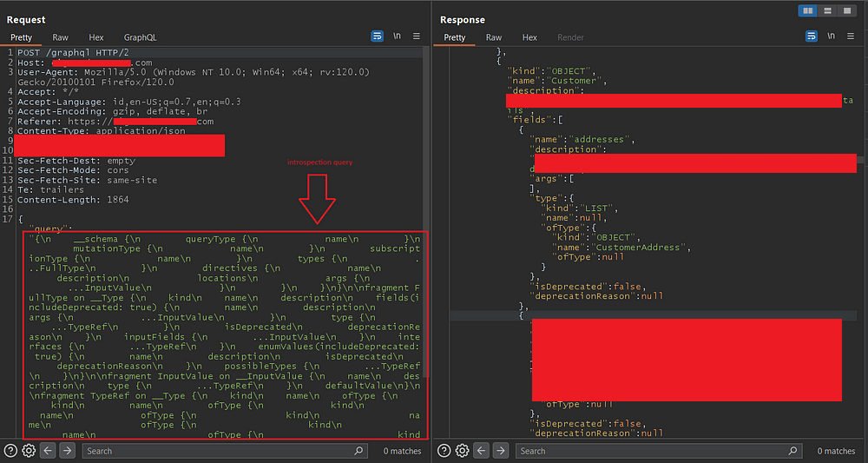Toggle non-printable \n characters in Response panel
Screen dimensions: 868x463
coord(831,36)
